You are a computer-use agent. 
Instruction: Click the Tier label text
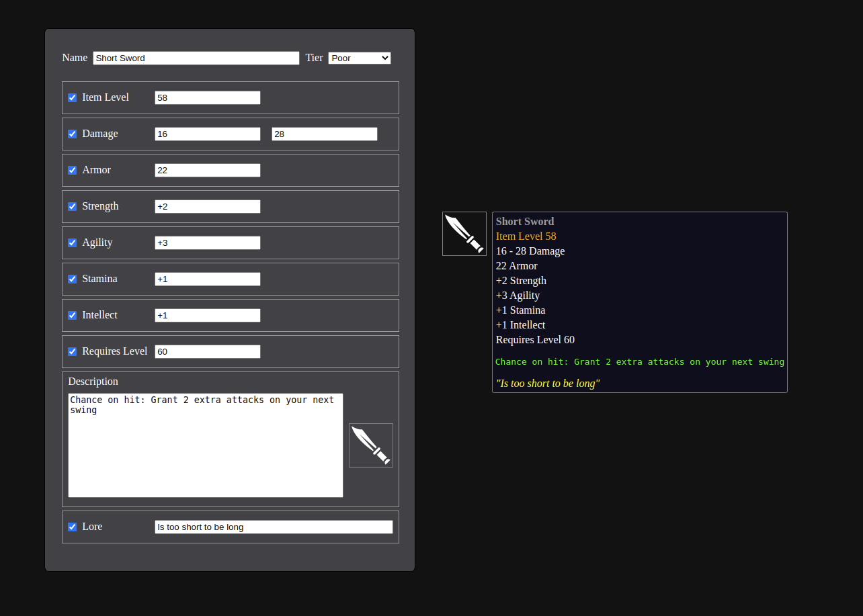click(x=315, y=58)
